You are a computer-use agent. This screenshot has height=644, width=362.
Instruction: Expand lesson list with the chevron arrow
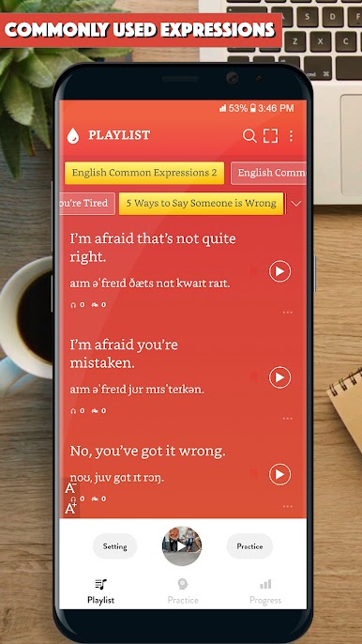[x=296, y=204]
